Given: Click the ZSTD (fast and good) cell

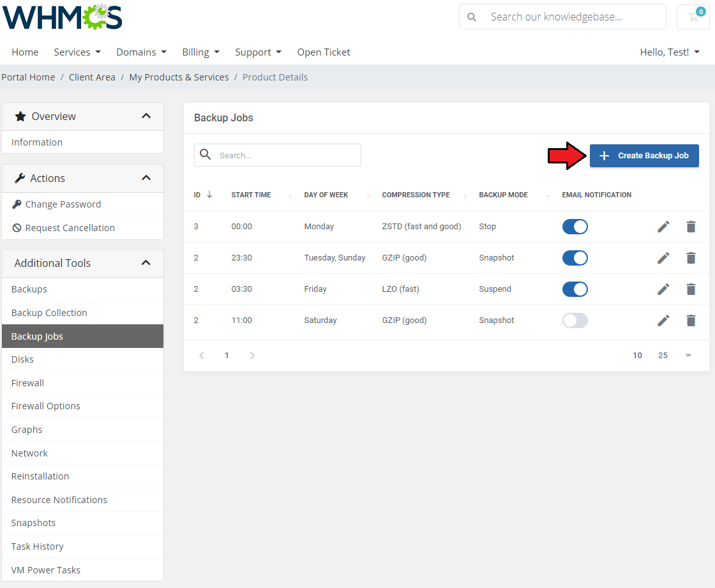Looking at the screenshot, I should point(421,226).
